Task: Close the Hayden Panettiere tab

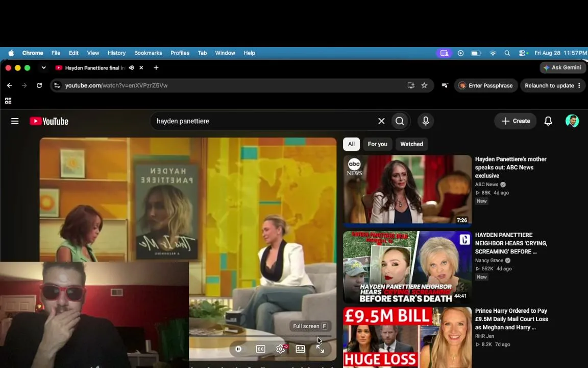Action: (141, 68)
